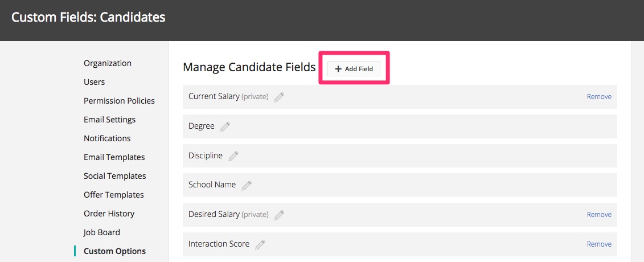Go to Users in the sidebar

[94, 82]
